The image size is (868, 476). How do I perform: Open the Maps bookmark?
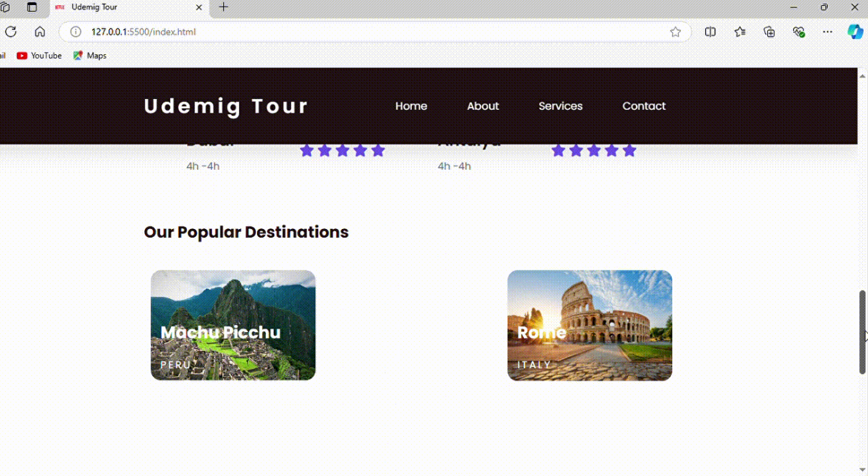tap(89, 56)
